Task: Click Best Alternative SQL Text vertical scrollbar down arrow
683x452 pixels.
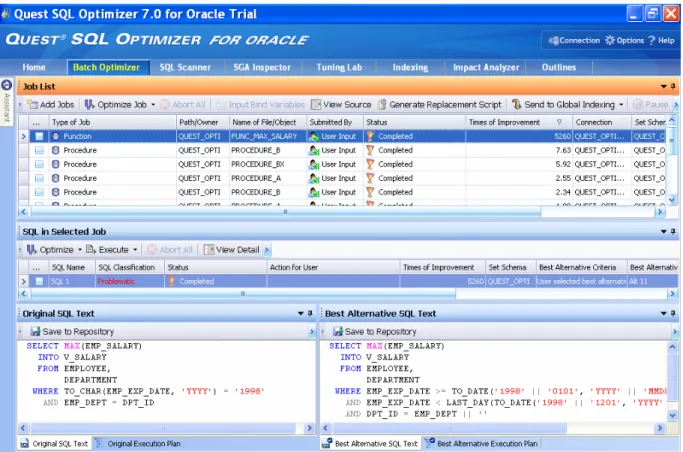Action: (x=672, y=415)
